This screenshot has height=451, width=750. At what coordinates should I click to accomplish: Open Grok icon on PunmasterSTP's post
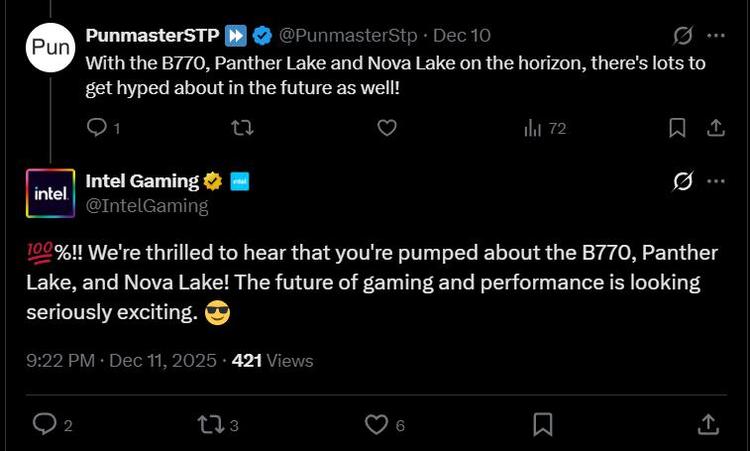coord(683,36)
